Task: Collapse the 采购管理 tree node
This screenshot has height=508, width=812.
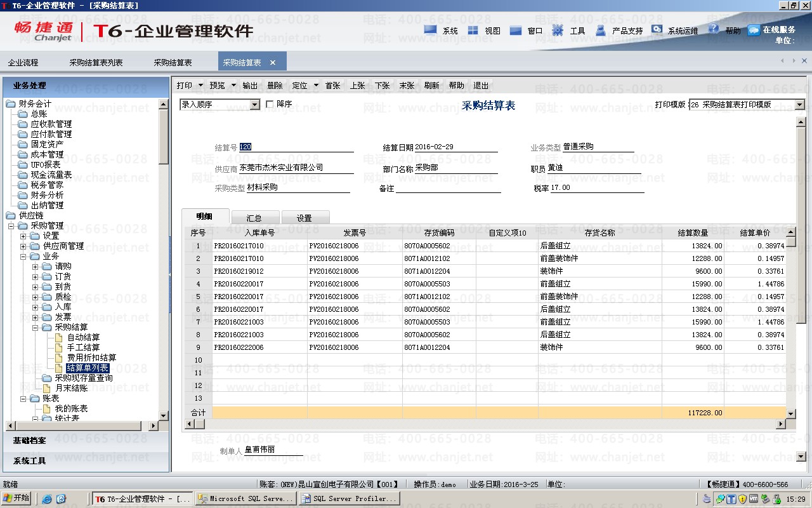Action: pos(11,225)
